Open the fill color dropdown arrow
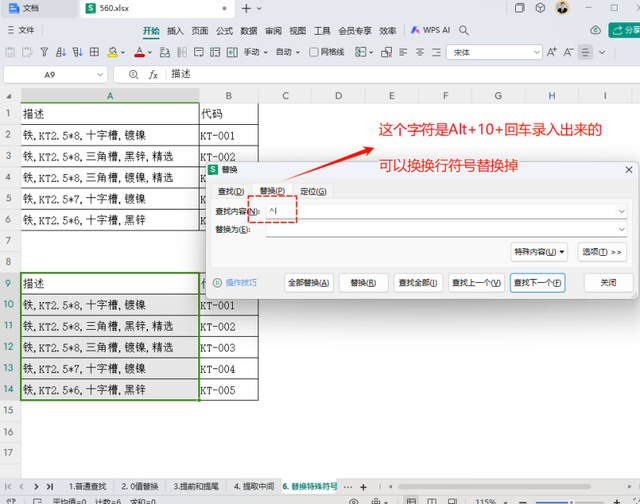Image resolution: width=640 pixels, height=504 pixels. [x=122, y=53]
